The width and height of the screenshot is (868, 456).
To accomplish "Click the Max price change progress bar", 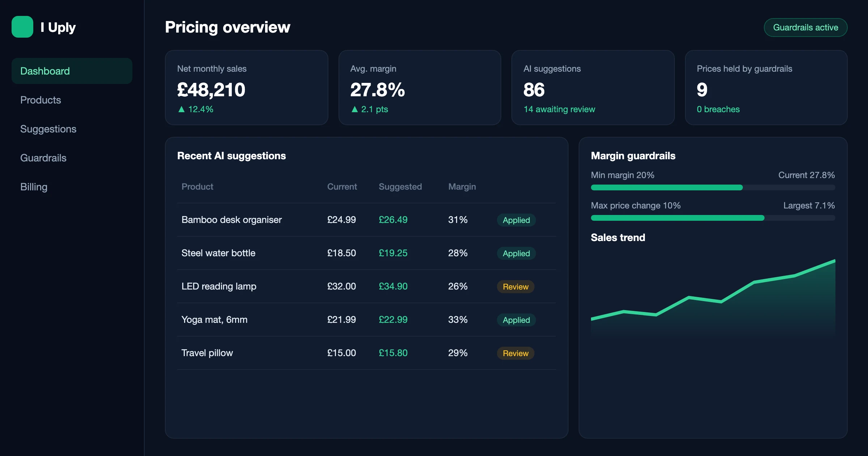I will pyautogui.click(x=713, y=218).
